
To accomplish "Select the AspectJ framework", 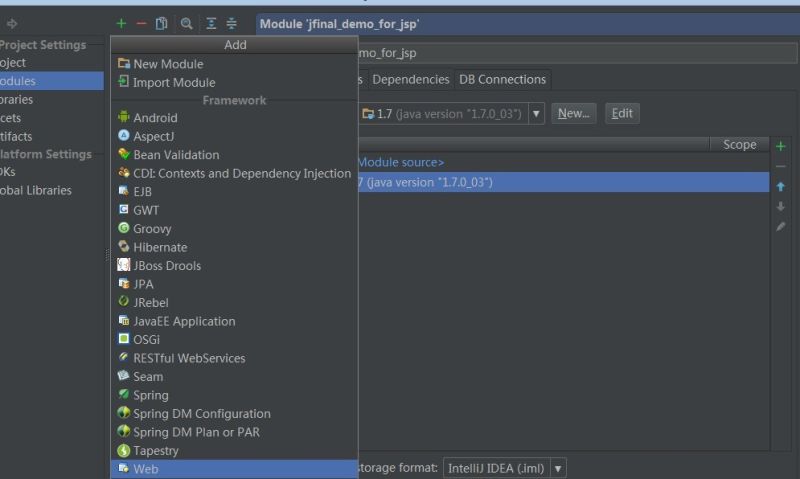I will (234, 136).
